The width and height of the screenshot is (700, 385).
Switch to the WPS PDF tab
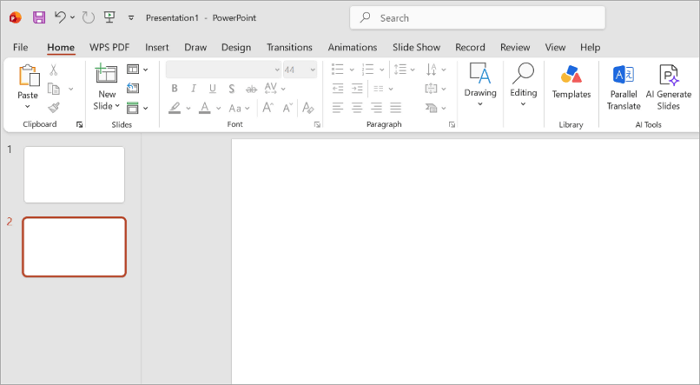click(x=109, y=47)
